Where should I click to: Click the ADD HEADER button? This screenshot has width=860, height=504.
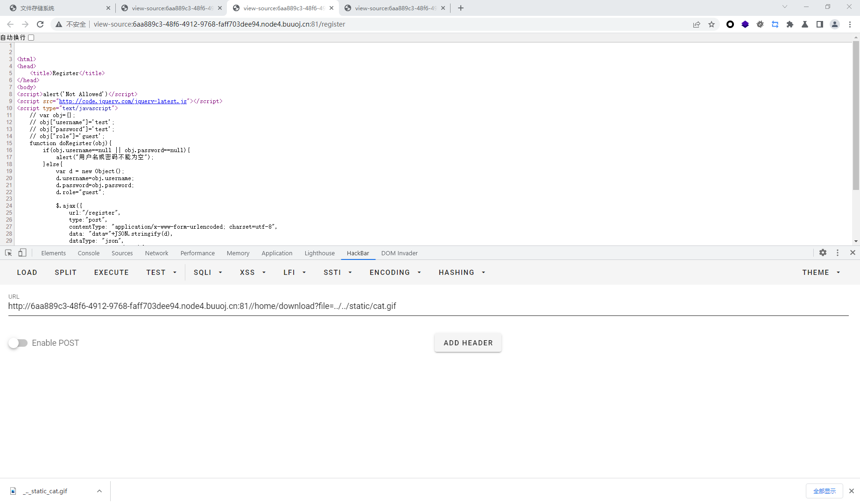pos(468,343)
